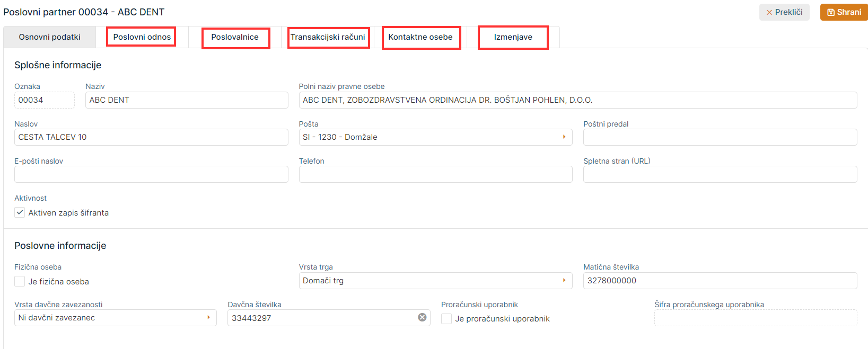
Task: Click the Shrani save button
Action: pyautogui.click(x=844, y=12)
